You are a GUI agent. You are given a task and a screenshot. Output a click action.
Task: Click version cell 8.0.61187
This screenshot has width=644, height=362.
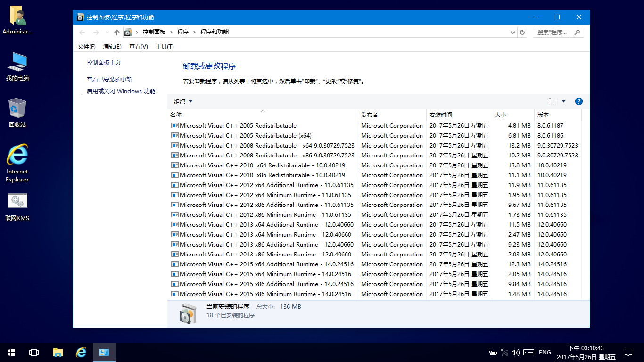point(550,126)
